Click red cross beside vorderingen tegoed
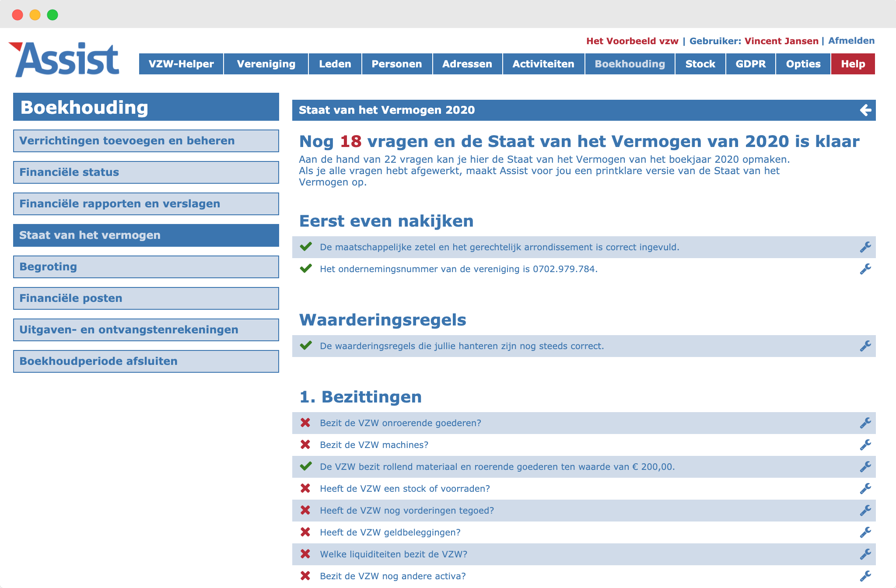 305,510
